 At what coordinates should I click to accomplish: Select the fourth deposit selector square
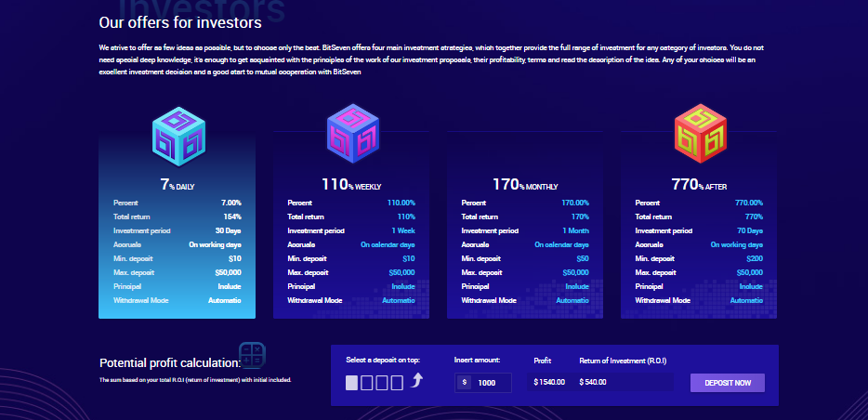pos(397,383)
